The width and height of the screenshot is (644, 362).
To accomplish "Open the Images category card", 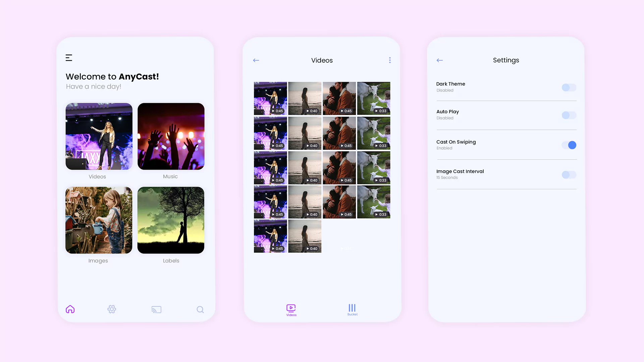I will pyautogui.click(x=99, y=220).
